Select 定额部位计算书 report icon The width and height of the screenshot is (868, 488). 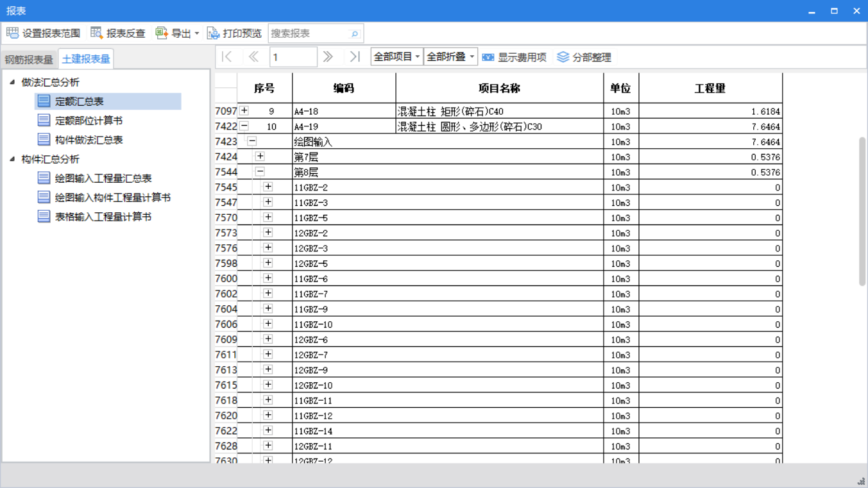click(44, 120)
